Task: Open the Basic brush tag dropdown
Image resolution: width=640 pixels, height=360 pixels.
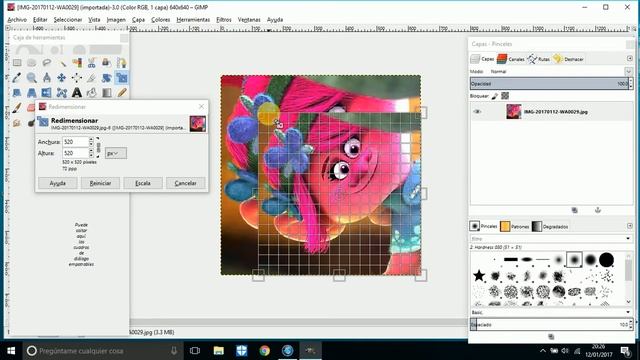Action: [551, 312]
